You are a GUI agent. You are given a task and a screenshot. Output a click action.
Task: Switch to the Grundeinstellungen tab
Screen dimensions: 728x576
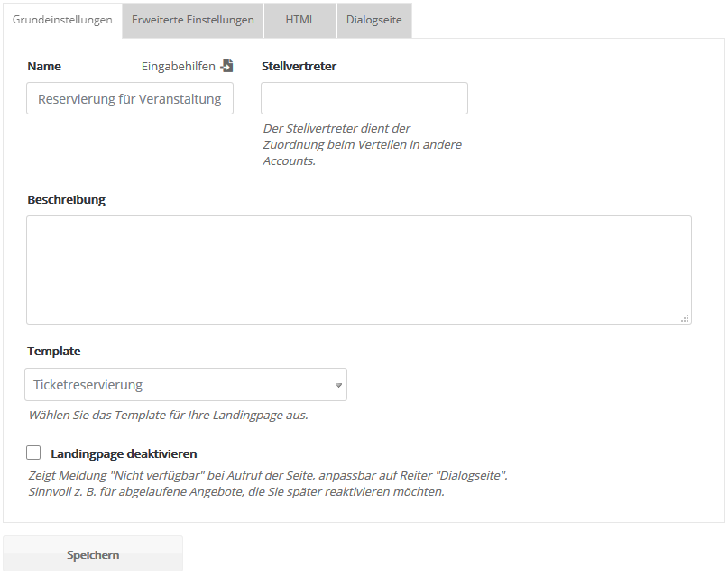tap(62, 20)
